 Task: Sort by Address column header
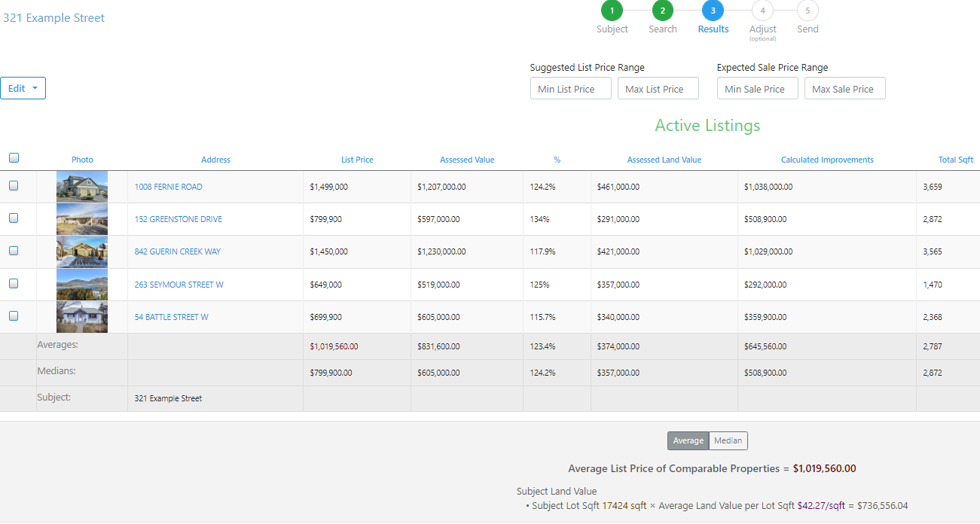(215, 160)
